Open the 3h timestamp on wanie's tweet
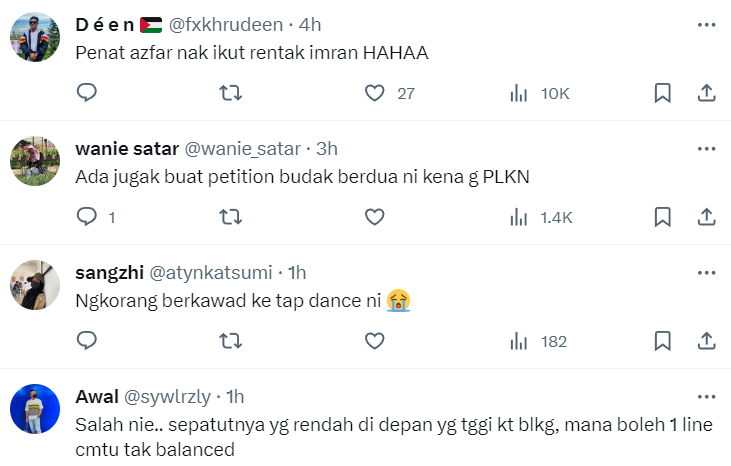 click(x=326, y=148)
